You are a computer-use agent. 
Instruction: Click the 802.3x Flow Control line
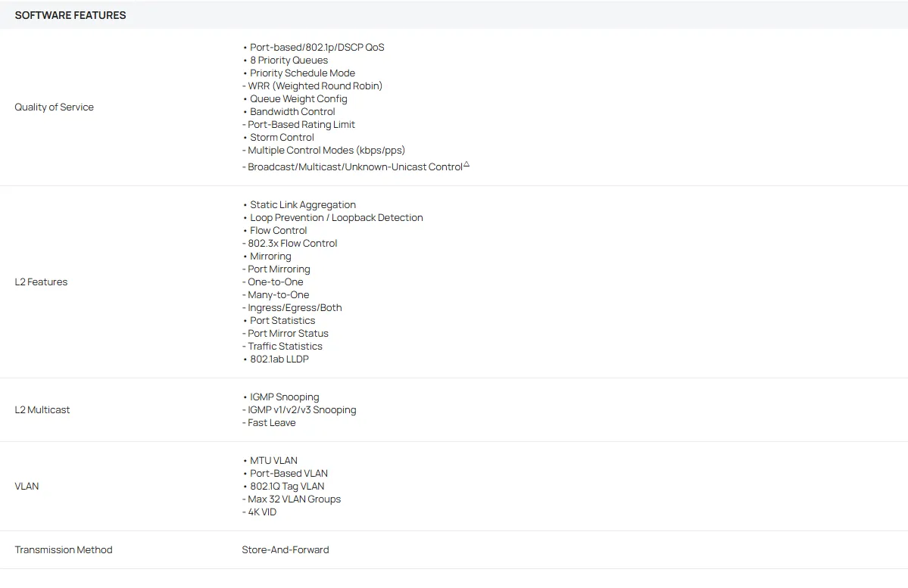pyautogui.click(x=292, y=244)
